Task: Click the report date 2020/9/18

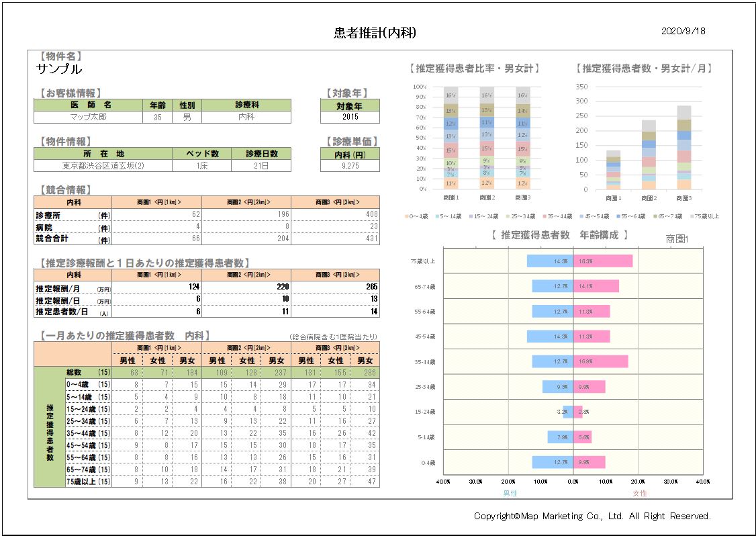Action: pos(683,31)
